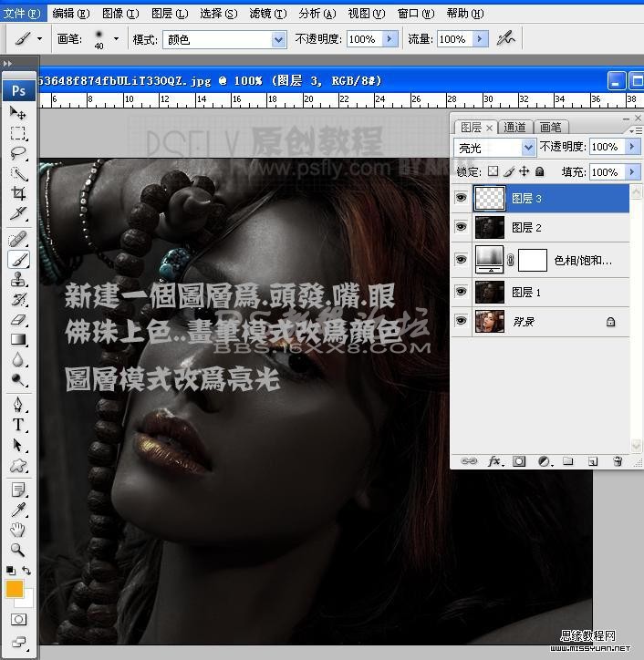
Task: Hide layer 图层 2
Action: (x=462, y=227)
